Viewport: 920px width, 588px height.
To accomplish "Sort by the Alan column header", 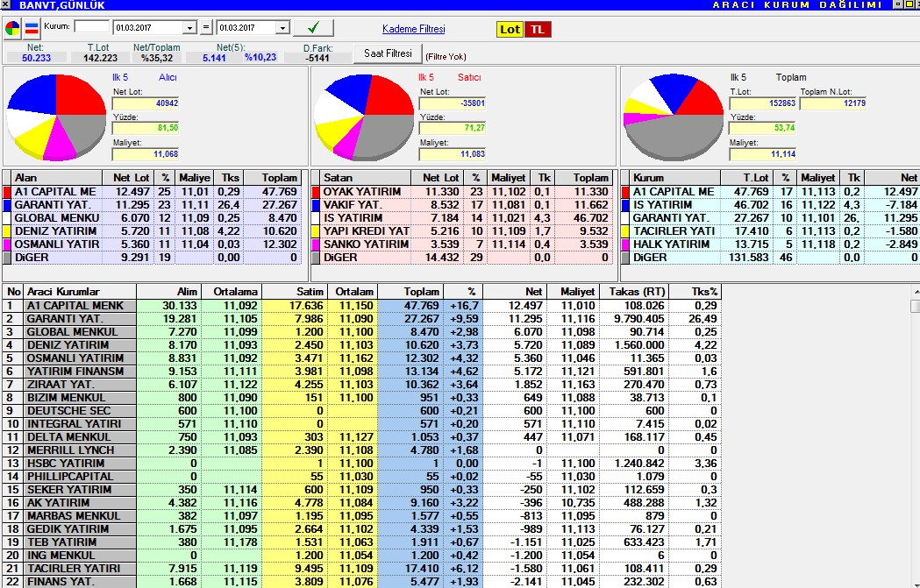I will pos(57,178).
